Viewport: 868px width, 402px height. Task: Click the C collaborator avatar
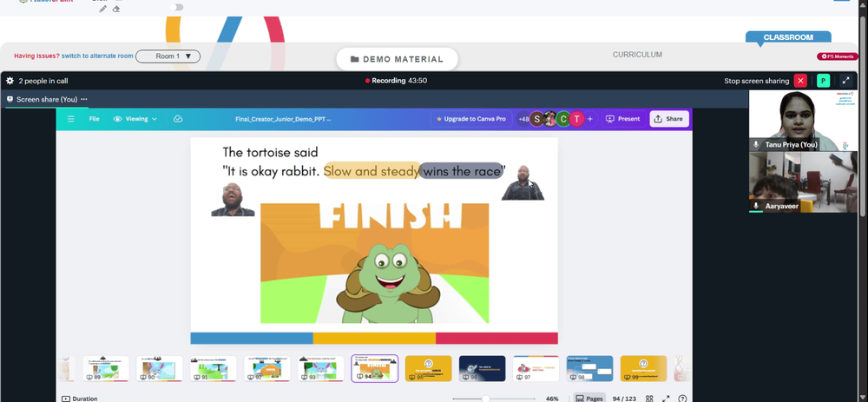coord(563,119)
